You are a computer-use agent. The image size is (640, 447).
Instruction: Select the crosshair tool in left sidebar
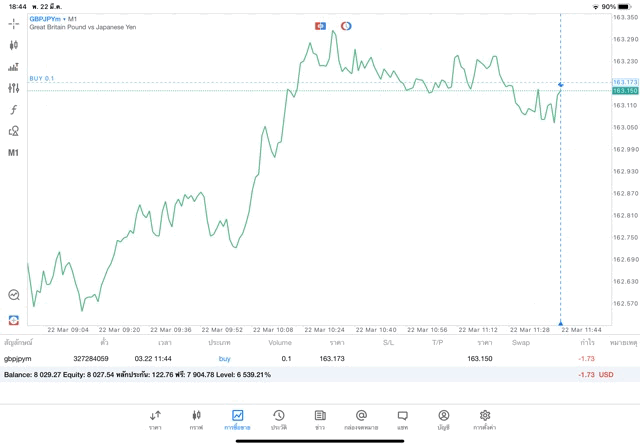(14, 23)
